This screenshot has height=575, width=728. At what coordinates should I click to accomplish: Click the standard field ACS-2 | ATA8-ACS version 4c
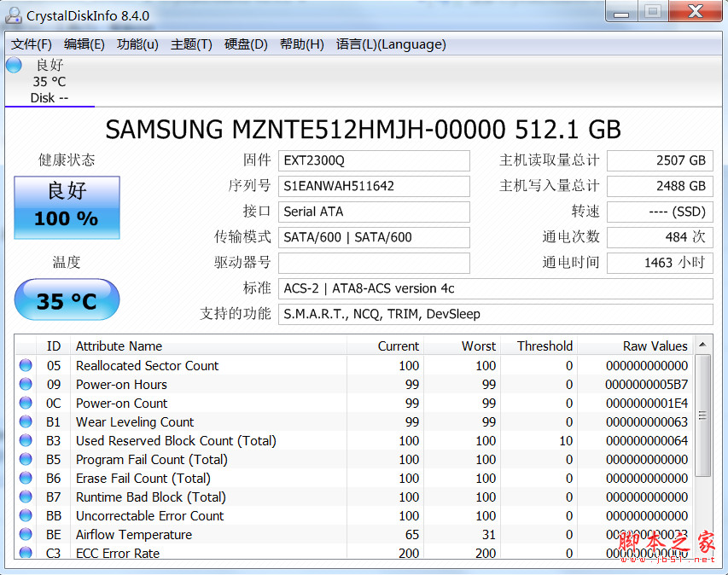[x=495, y=288]
